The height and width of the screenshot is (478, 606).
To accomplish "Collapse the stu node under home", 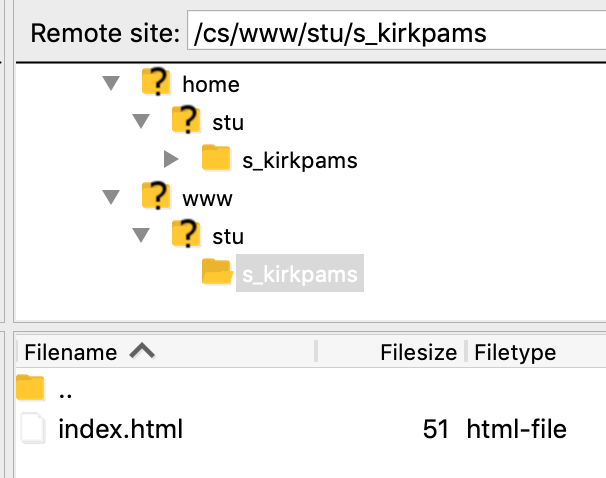I will (x=141, y=122).
